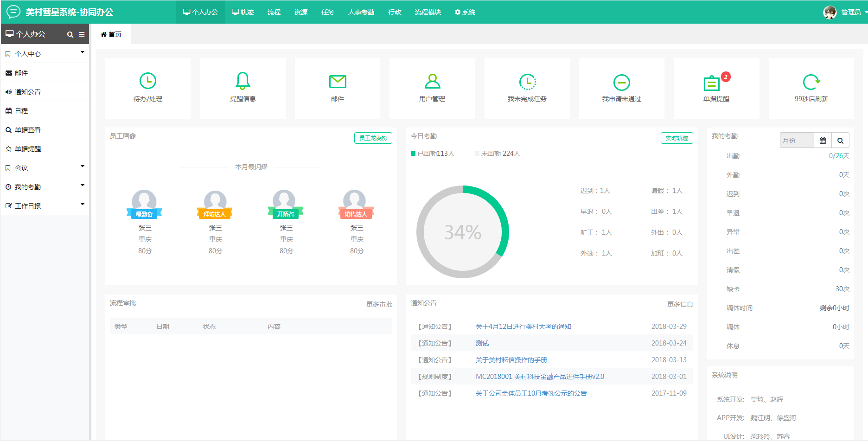Open the 我未完成任务 icon
Screen dimensions: 868x442
click(x=527, y=82)
